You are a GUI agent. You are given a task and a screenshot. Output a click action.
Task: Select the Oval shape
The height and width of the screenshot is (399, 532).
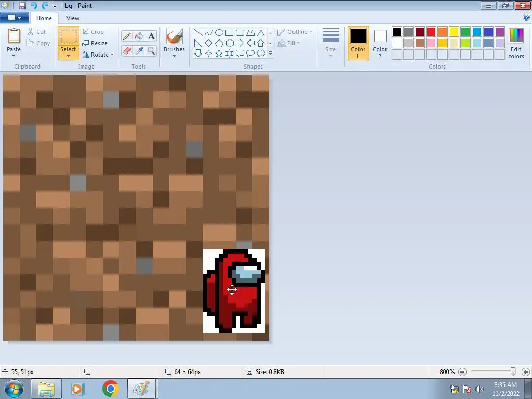pos(219,33)
